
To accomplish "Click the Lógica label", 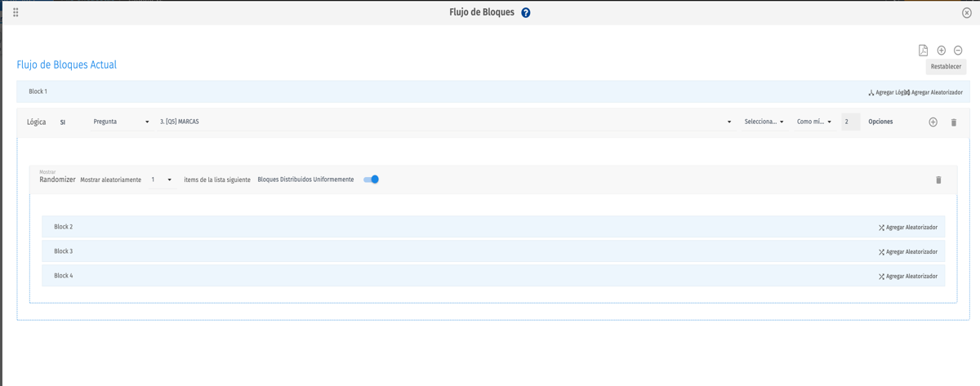I will point(36,122).
